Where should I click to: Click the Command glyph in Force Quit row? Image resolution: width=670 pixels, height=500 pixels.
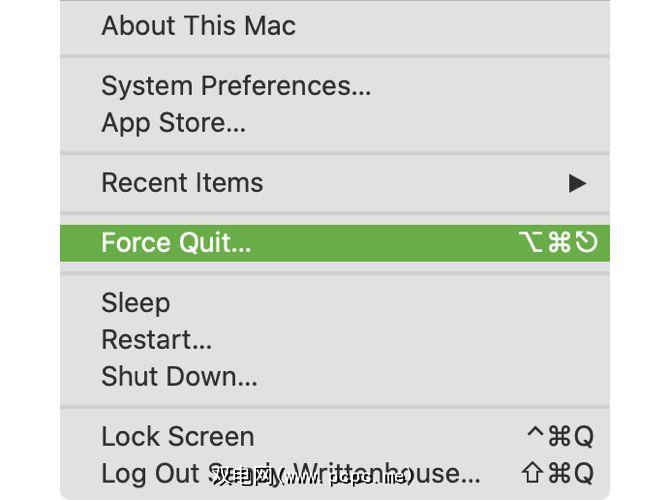click(x=560, y=242)
